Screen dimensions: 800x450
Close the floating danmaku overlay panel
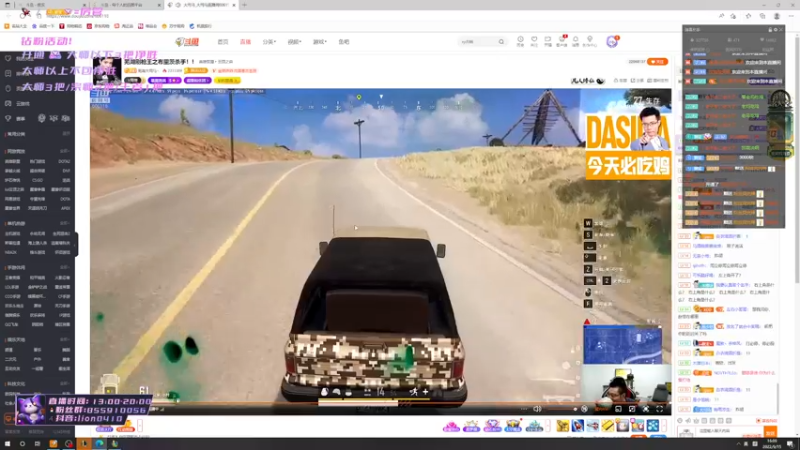click(x=781, y=30)
